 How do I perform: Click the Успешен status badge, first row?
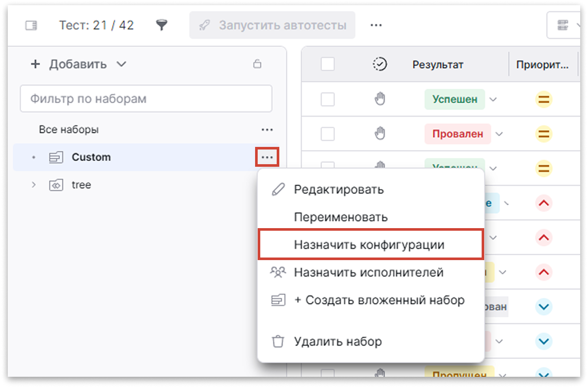point(455,99)
